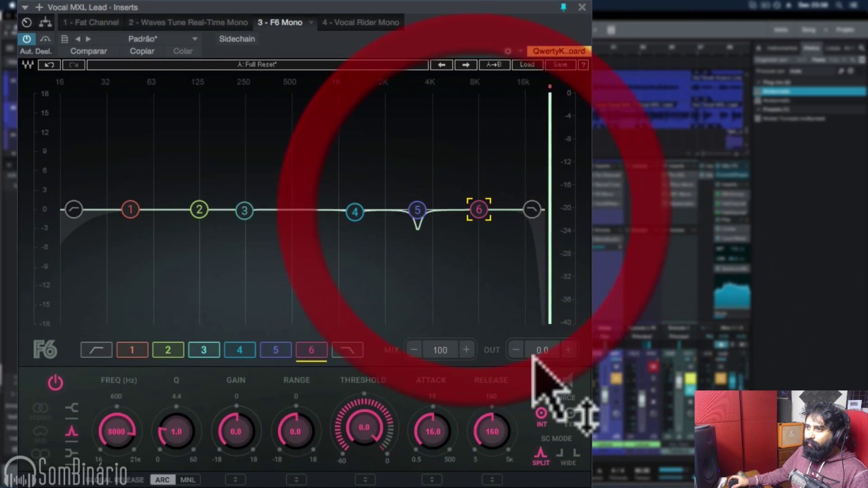
Task: Switch to 2 - Waves Tune Real-Time Mono tab
Action: 188,22
